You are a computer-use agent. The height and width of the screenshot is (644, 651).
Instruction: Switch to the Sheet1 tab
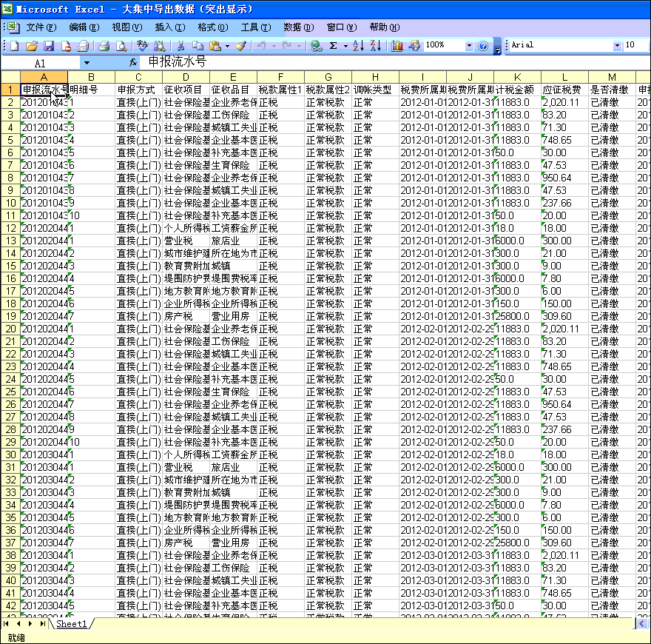[71, 624]
